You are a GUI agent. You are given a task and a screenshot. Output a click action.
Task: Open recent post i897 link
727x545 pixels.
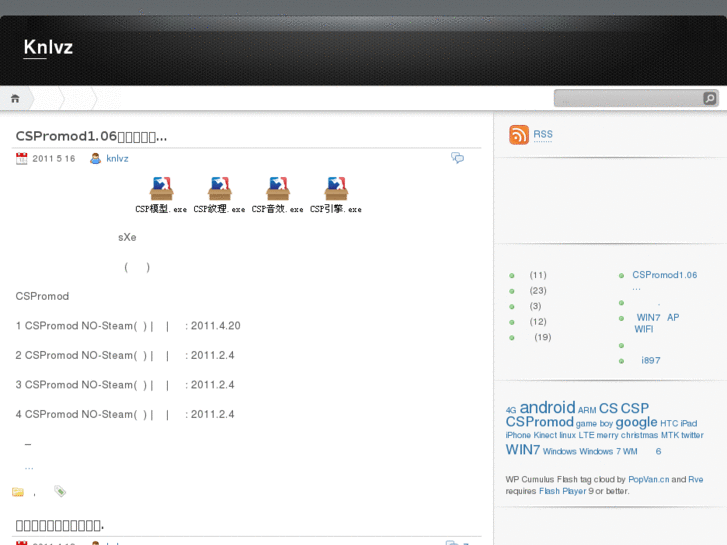point(650,360)
